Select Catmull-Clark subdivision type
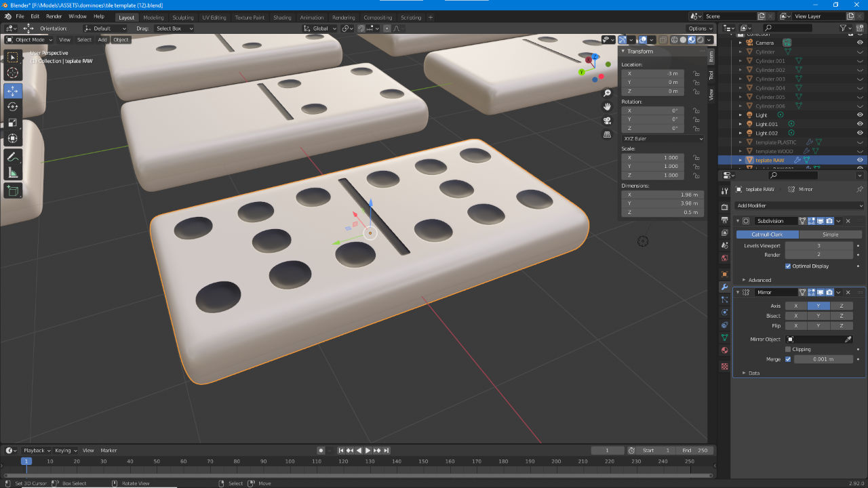 pos(768,235)
